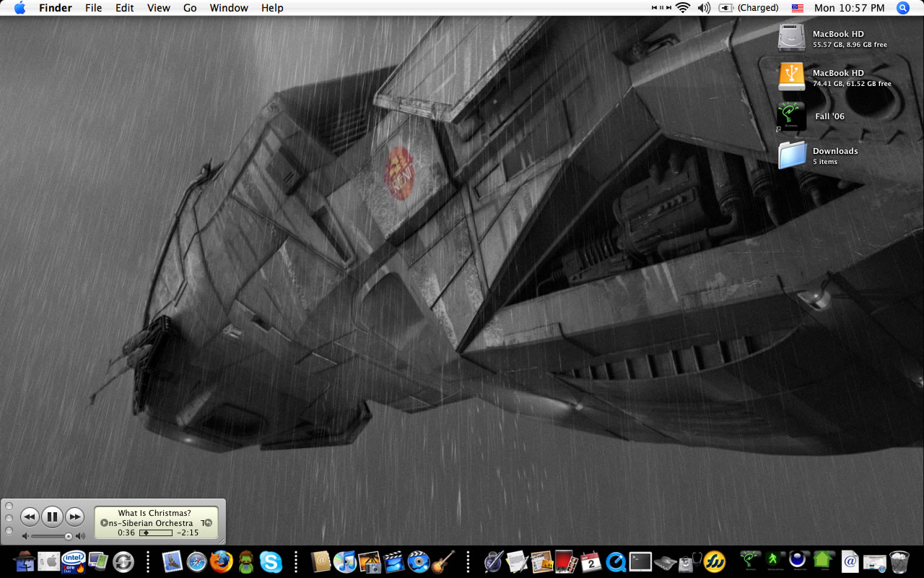Open the Apple menu
This screenshot has height=578, width=924.
[19, 8]
